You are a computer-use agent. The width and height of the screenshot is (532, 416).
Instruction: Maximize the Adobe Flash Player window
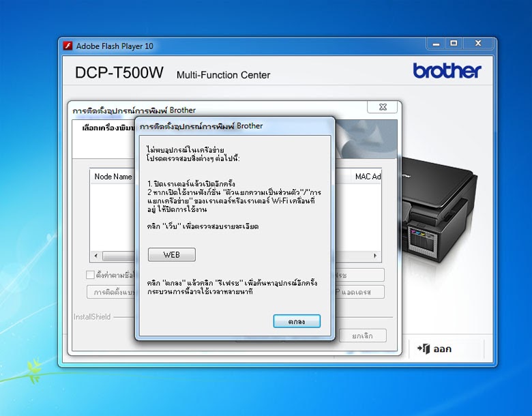454,44
